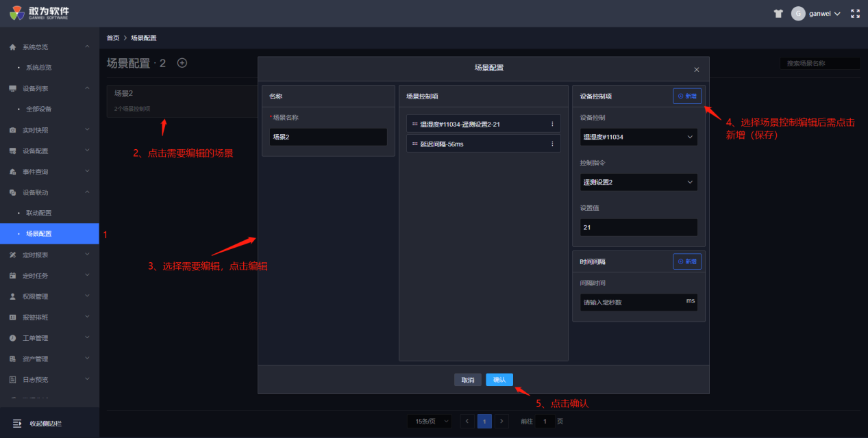Select 场景配置 submenu item

(49, 233)
